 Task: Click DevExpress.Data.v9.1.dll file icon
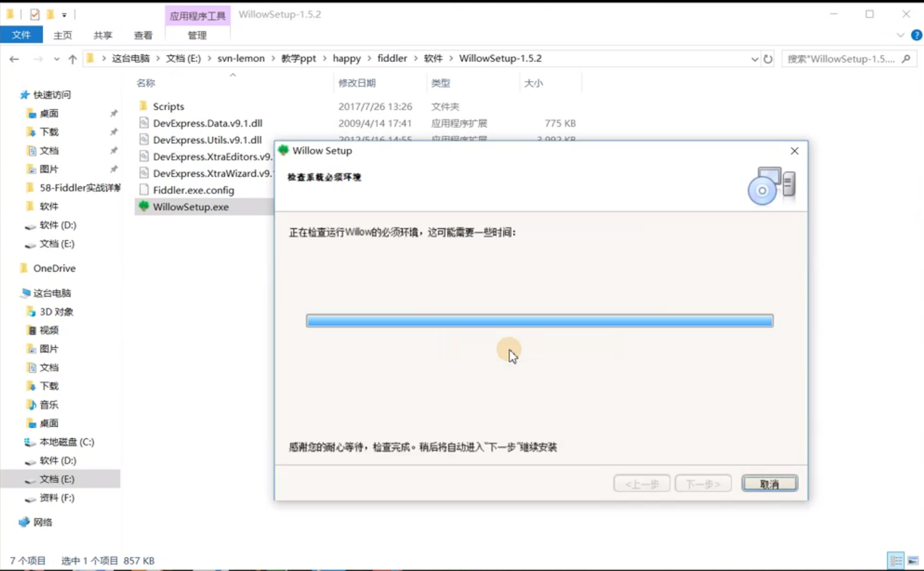[x=144, y=123]
